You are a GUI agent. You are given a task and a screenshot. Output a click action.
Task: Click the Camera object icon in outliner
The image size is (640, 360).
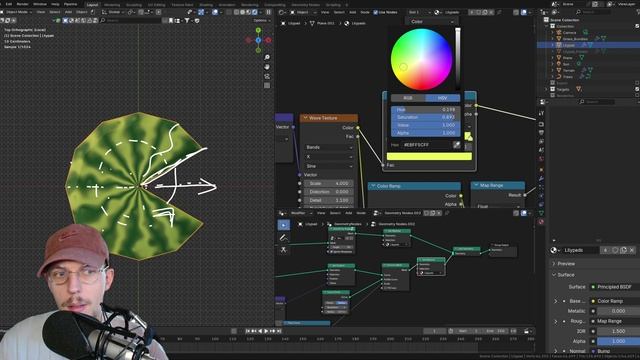559,32
